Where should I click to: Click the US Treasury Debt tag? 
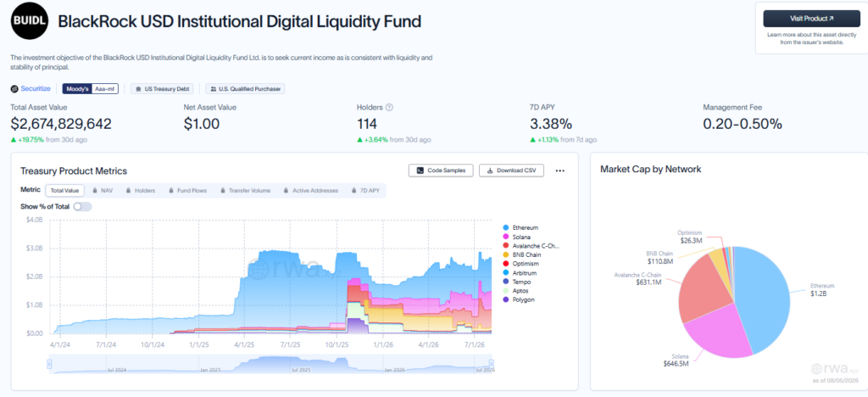[x=163, y=88]
